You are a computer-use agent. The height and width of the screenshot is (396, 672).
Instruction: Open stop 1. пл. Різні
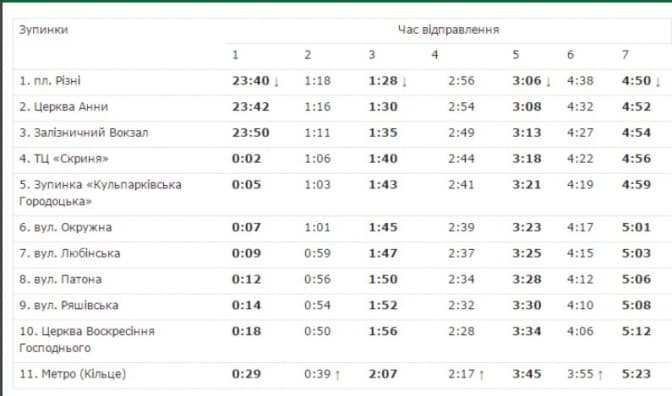tap(50, 81)
